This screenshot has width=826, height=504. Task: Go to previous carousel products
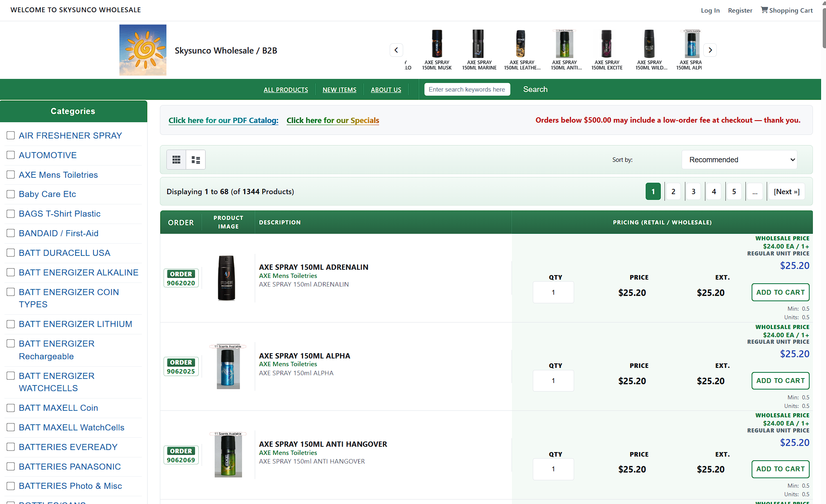(396, 50)
